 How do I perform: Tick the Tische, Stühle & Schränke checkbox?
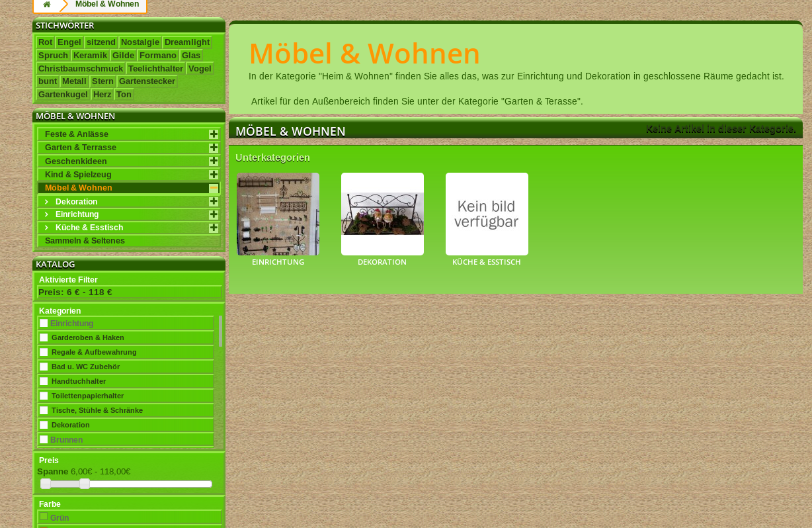[x=44, y=410]
